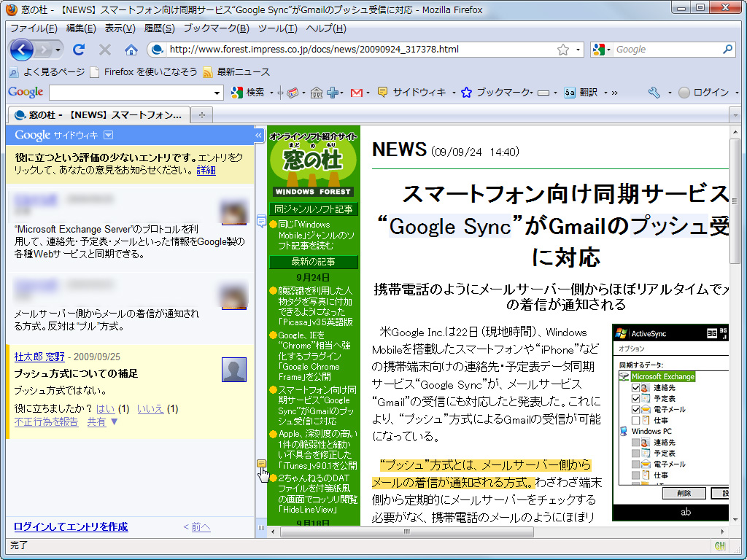Reload the page with the refresh icon
Viewport: 747px width, 560px height.
coord(79,50)
